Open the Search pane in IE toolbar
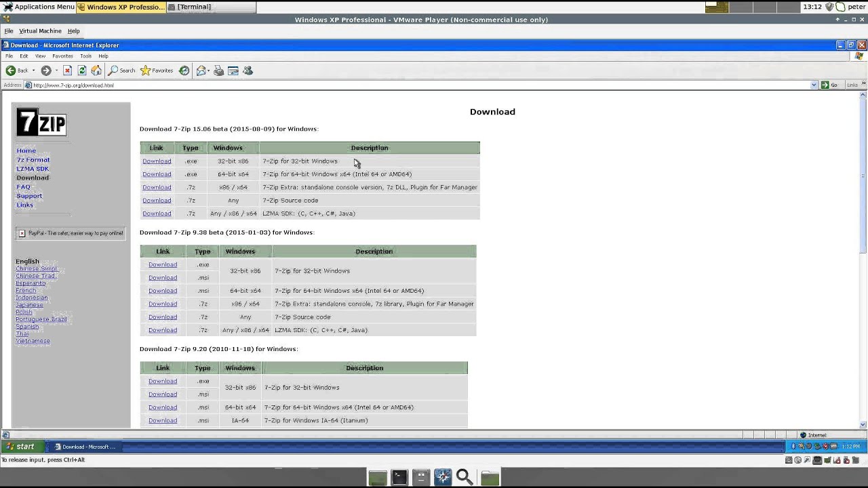Viewport: 868px width, 488px height. pos(122,70)
